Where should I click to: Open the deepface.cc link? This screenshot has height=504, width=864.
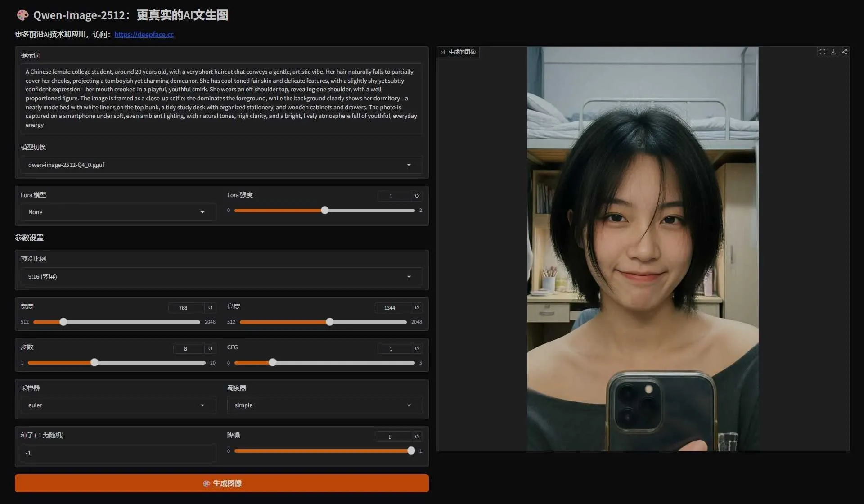(144, 35)
